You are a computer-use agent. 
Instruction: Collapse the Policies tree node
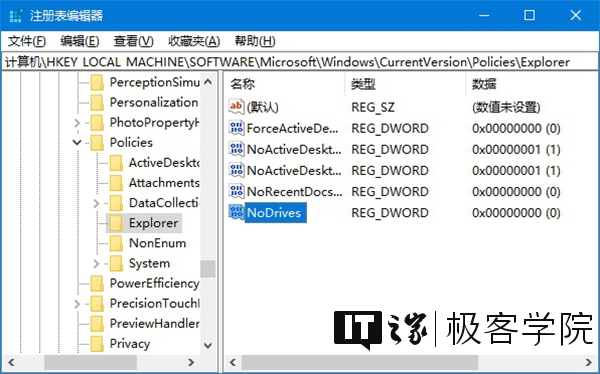coord(77,143)
